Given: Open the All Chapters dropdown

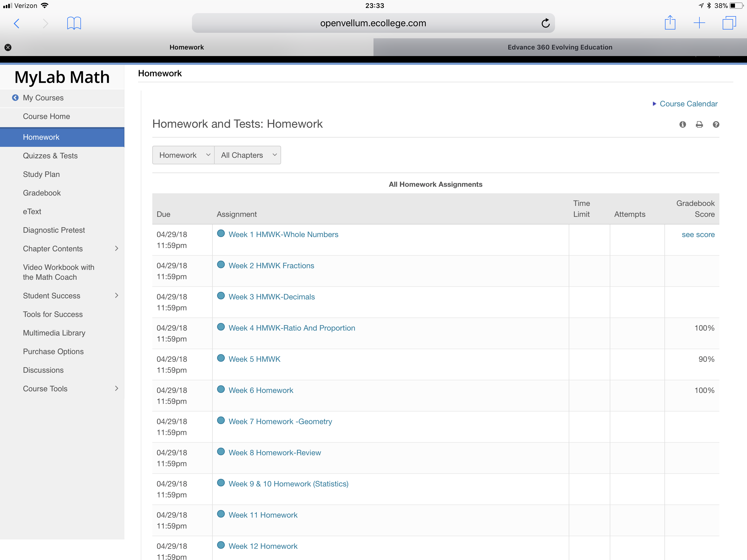Looking at the screenshot, I should pos(248,155).
